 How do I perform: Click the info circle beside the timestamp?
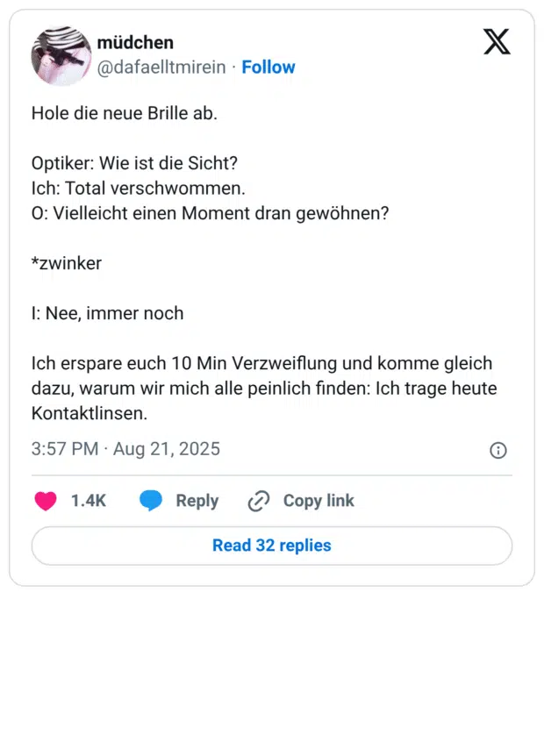point(498,450)
